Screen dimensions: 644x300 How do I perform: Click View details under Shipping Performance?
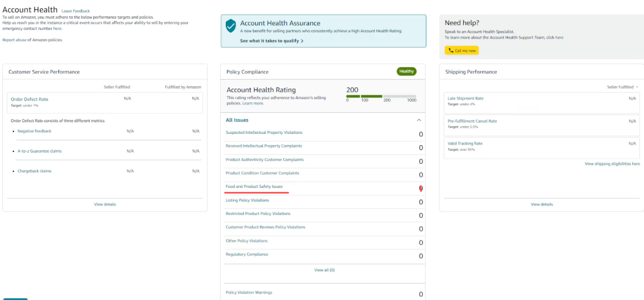(542, 204)
